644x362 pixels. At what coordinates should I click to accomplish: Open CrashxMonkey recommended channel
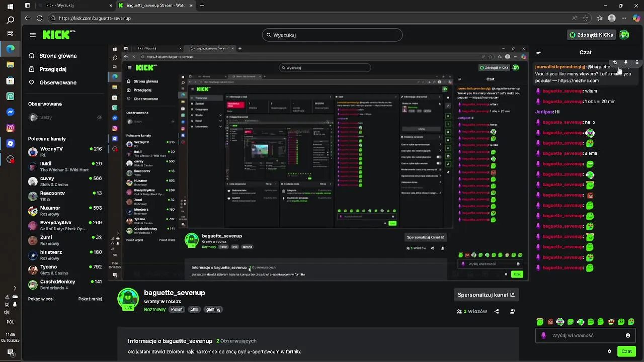(x=65, y=285)
